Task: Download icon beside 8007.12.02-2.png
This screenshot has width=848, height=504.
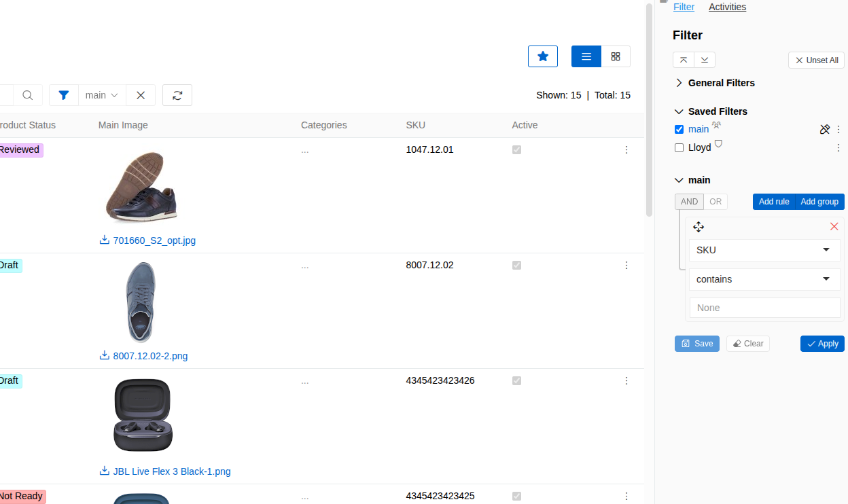Action: click(105, 355)
